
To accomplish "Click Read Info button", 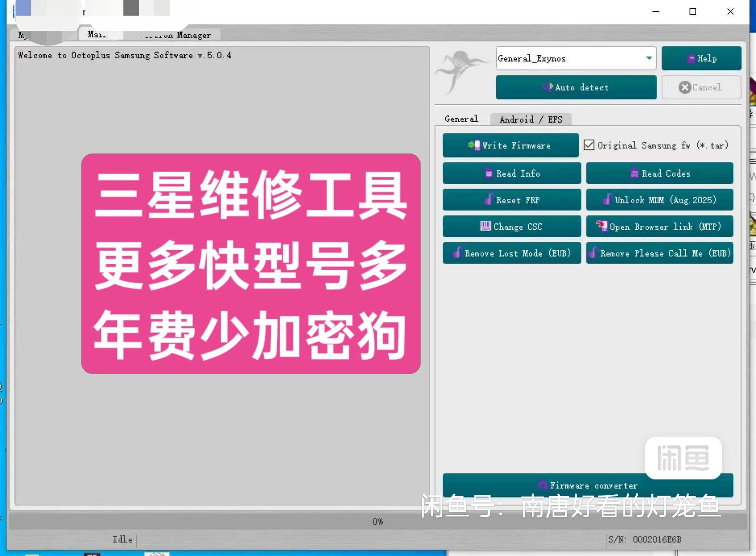I will pos(512,173).
